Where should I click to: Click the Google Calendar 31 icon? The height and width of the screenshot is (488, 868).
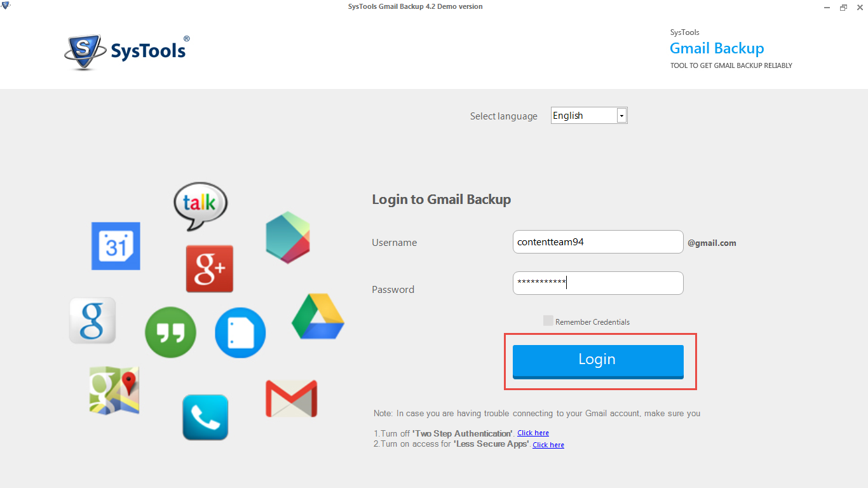point(116,246)
